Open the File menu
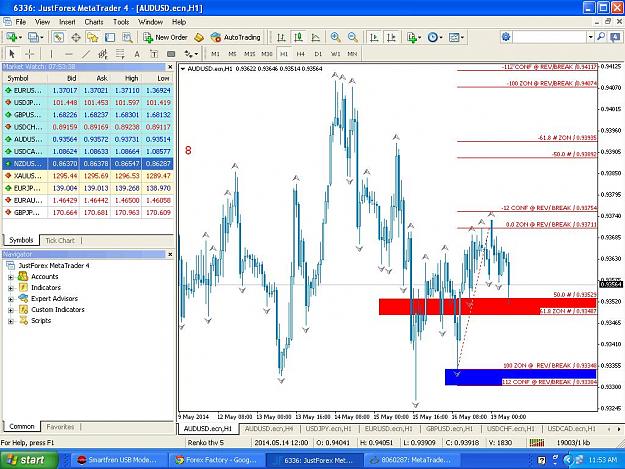Screen dimensions: 625x469 pos(21,22)
